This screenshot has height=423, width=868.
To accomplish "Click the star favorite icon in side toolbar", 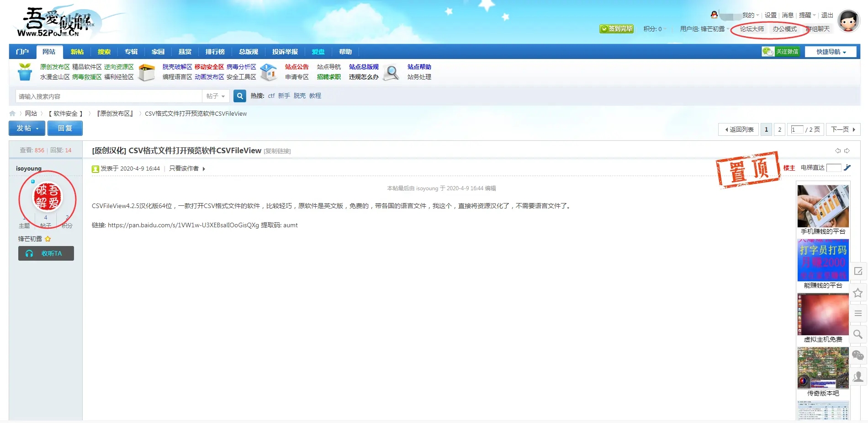I will [858, 293].
